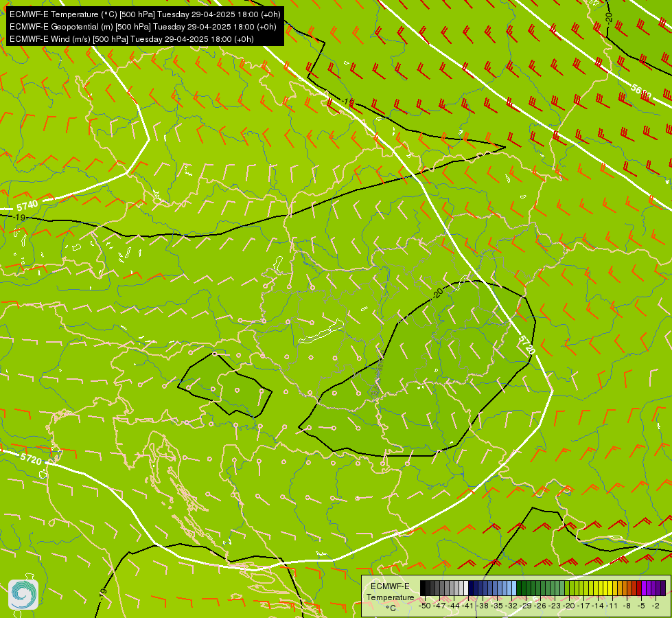Click the -47 value in the legend scale
672x618 pixels.
(x=439, y=606)
